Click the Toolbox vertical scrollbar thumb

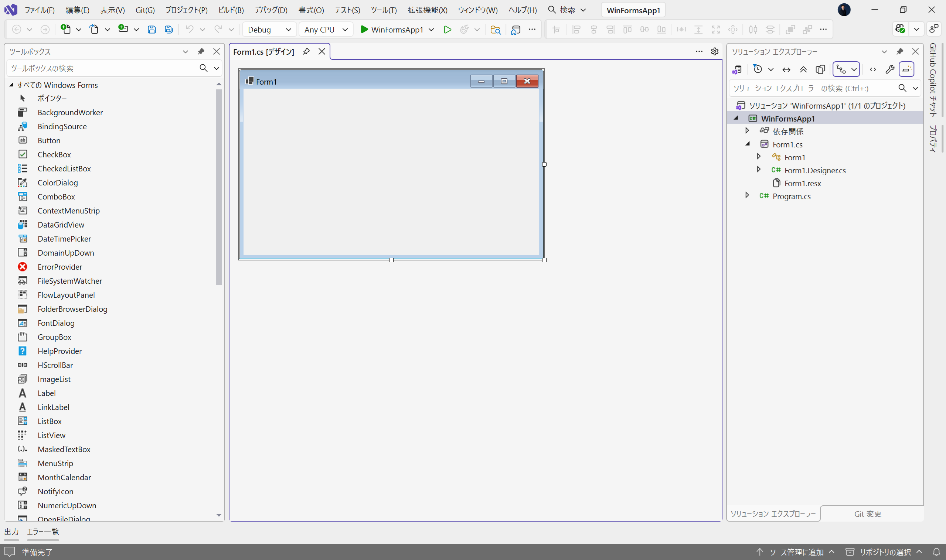(x=219, y=187)
